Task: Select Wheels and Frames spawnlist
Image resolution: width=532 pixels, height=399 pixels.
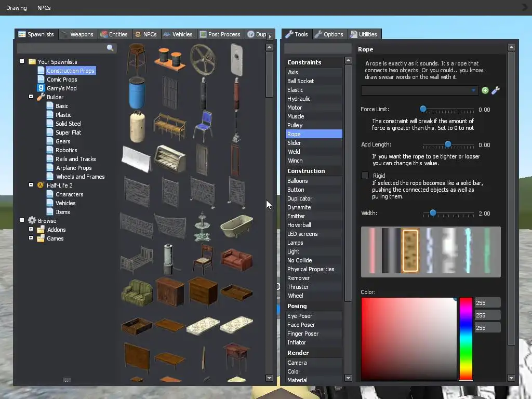Action: 80,177
